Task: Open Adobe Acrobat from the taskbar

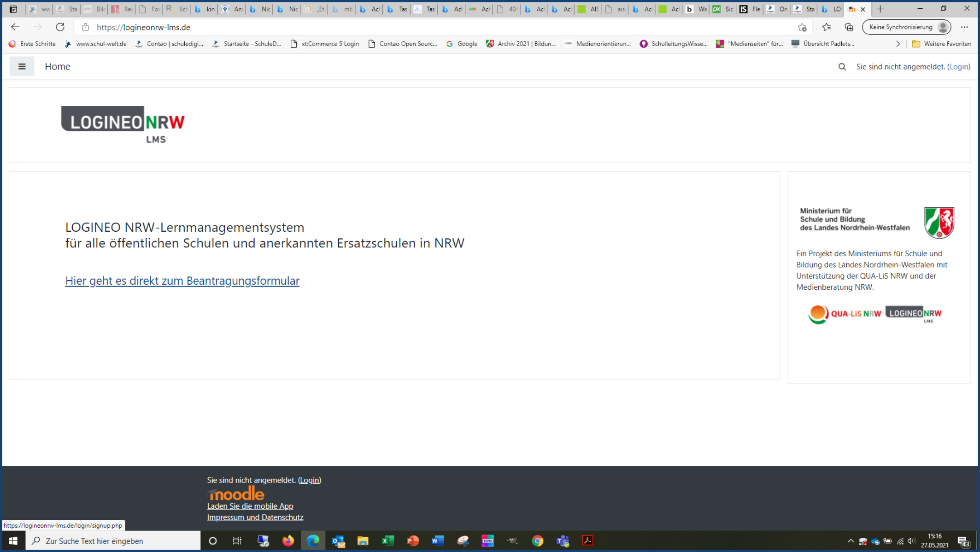Action: click(x=587, y=540)
